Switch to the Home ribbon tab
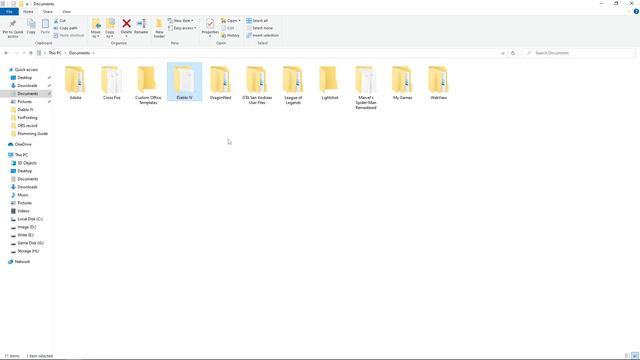The width and height of the screenshot is (640, 360). tap(28, 12)
